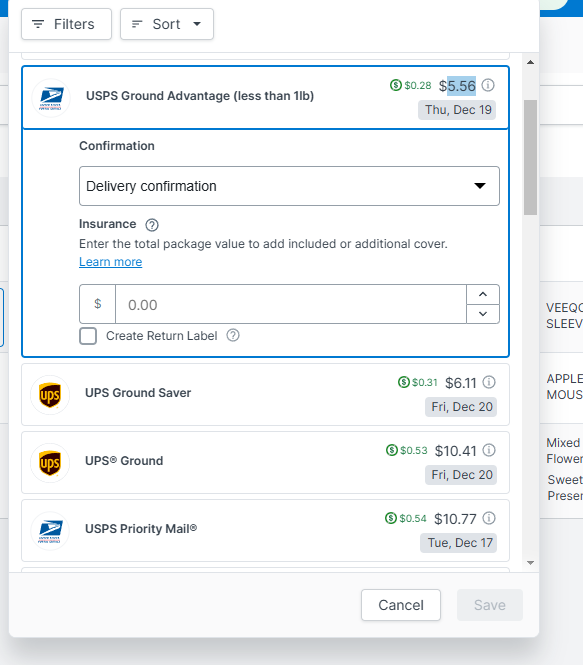Increase insurance value with up stepper
583x665 pixels.
click(483, 294)
